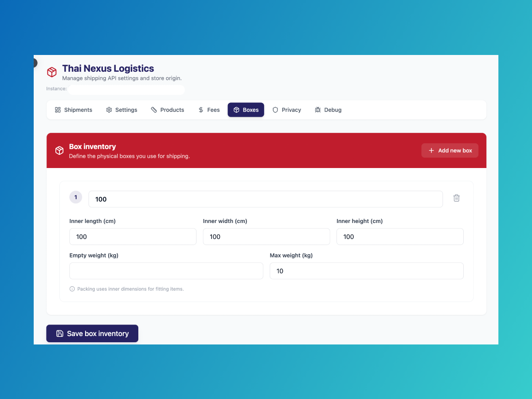
Task: Click the 'Max weight (kg)' label
Action: (291, 255)
